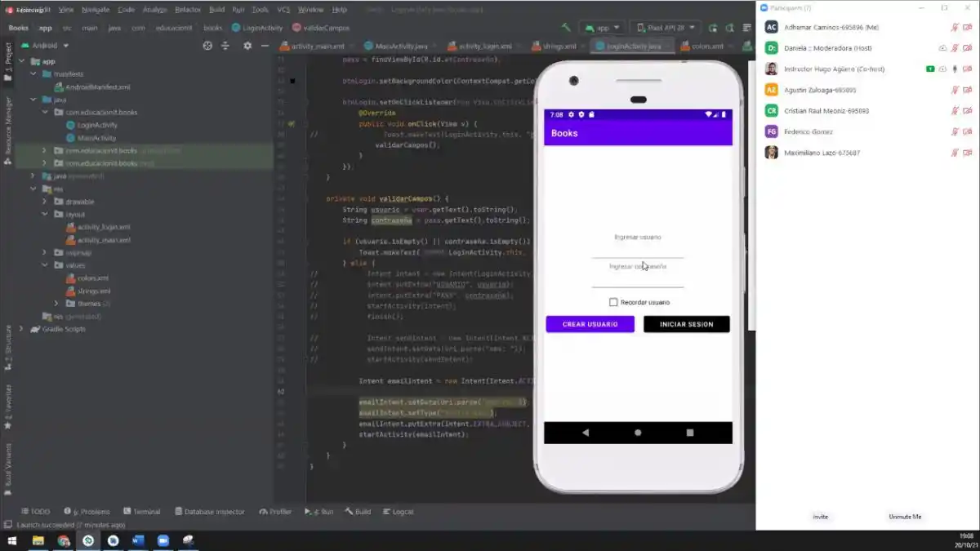Collapse the layout folder in project tree
Image resolution: width=980 pixels, height=551 pixels.
[x=46, y=215]
